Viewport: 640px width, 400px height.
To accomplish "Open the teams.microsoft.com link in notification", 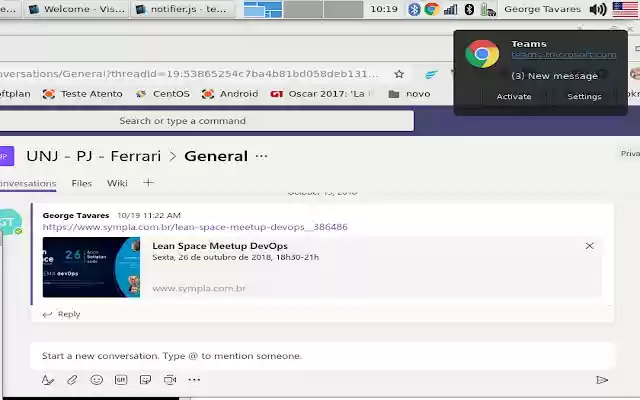I will click(x=564, y=55).
